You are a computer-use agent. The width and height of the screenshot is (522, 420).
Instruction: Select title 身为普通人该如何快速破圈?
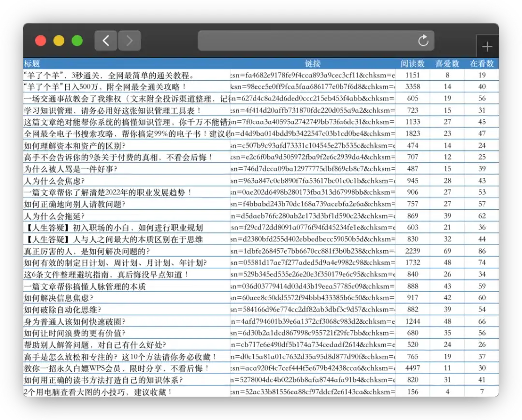click(x=74, y=322)
